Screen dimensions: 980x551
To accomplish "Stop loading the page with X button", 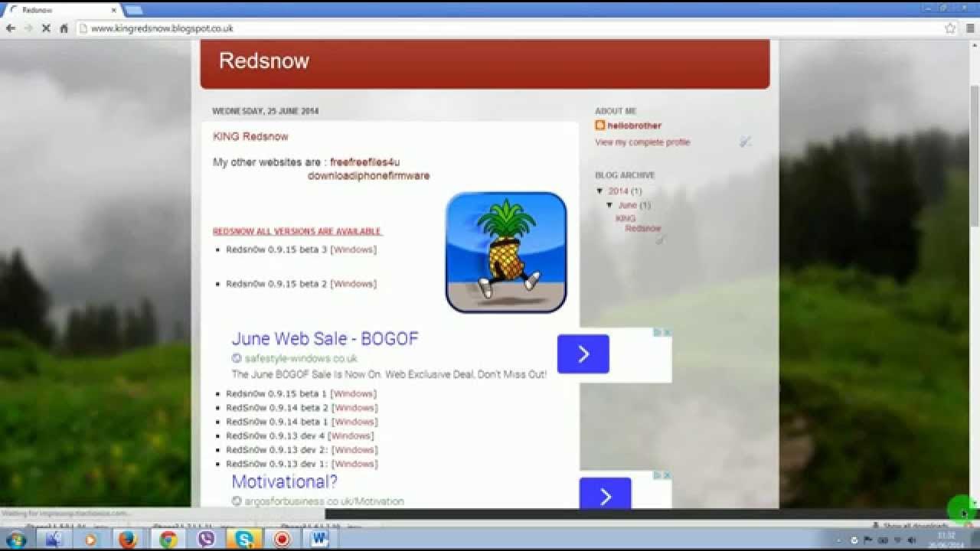I will (x=46, y=28).
